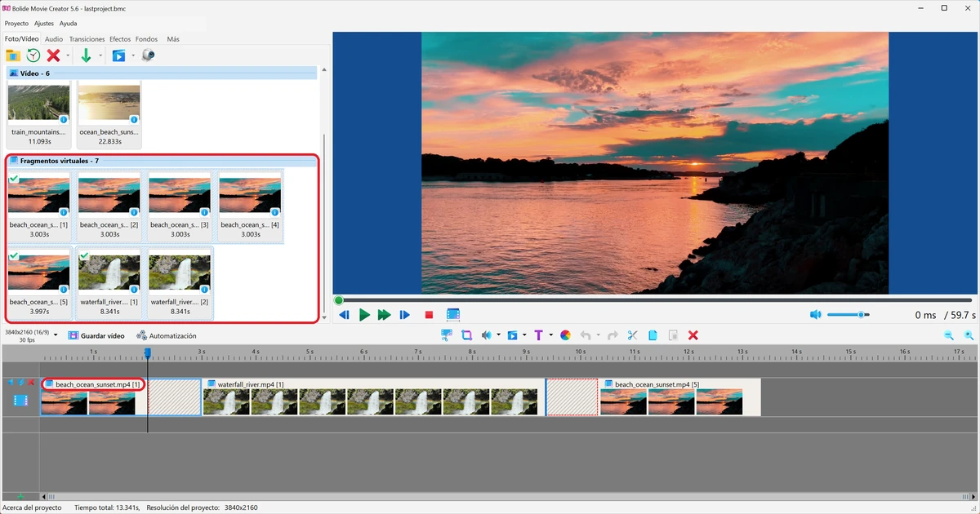This screenshot has width=980, height=514.
Task: Open the dropdown beside screen capture icon
Action: click(x=133, y=55)
